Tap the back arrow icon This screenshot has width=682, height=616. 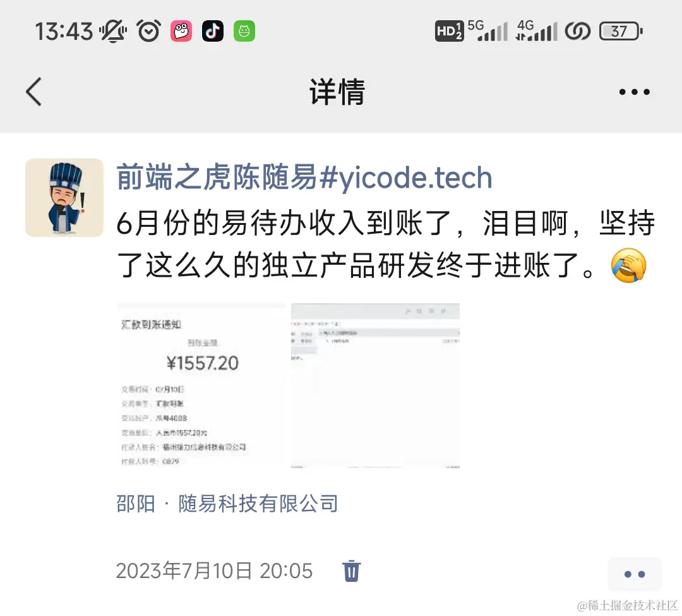[33, 92]
